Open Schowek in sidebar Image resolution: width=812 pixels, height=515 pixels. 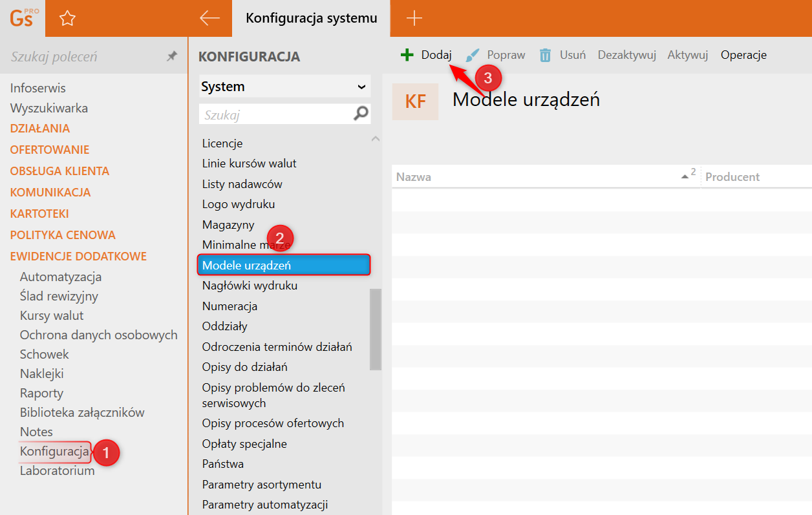[45, 354]
